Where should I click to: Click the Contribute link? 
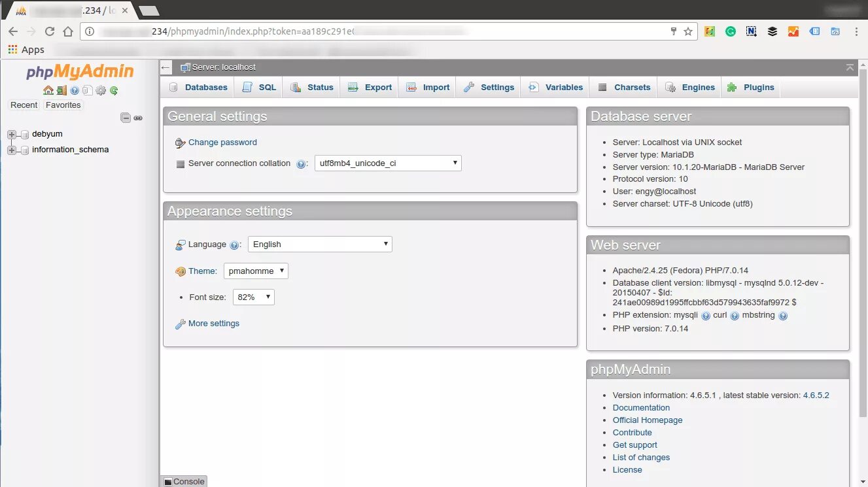coord(633,433)
